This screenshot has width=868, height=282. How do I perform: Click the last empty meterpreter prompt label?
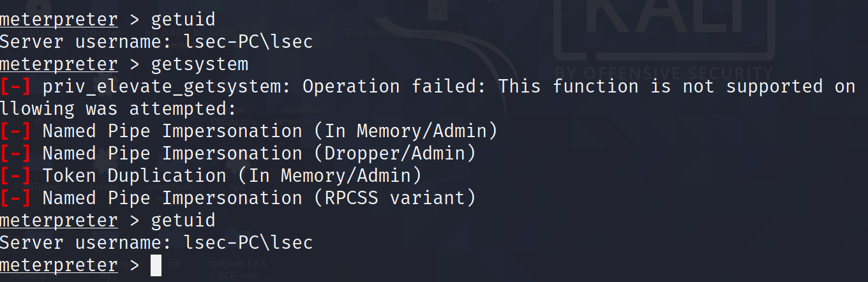(59, 265)
